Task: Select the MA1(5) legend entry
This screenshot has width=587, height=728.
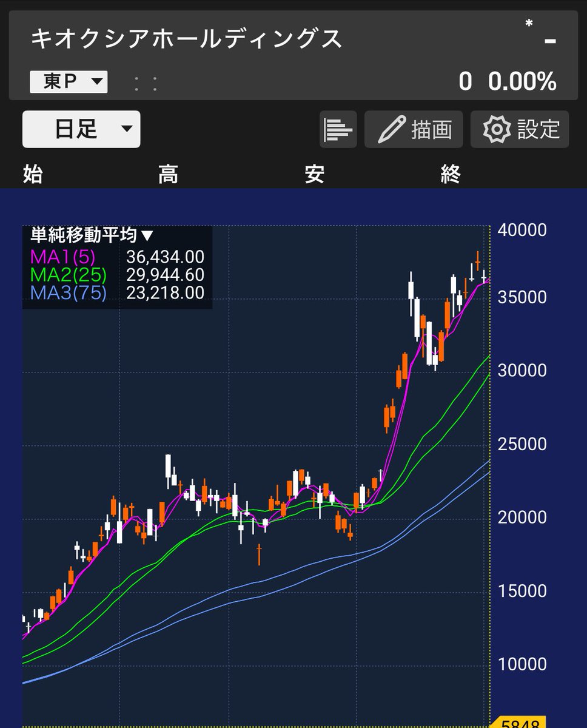Action: click(x=62, y=257)
